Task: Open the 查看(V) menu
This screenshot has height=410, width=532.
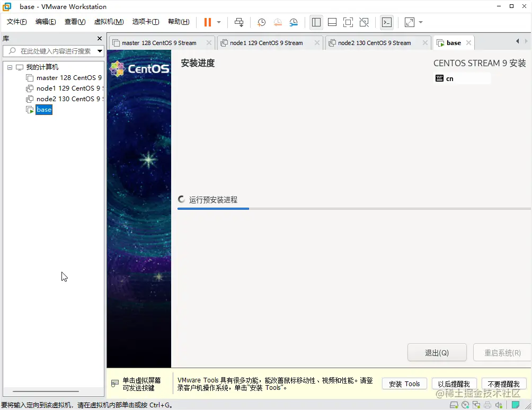Action: 75,22
